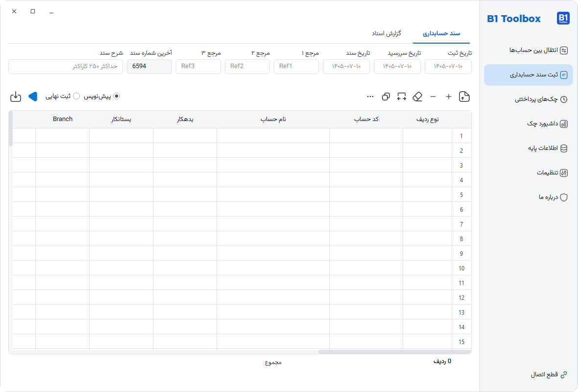Click the eraser icon to clear rows
This screenshot has width=578, height=392.
(x=417, y=97)
